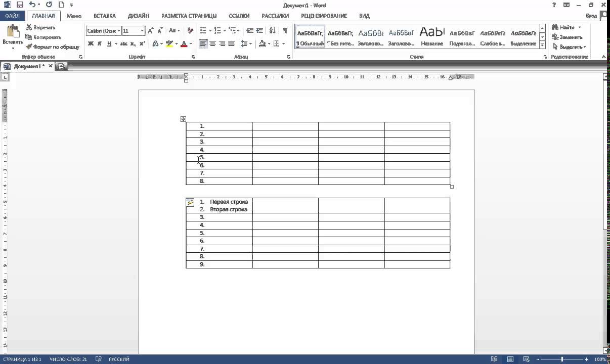Switch to the ССЫЛКИ tab

[x=239, y=16]
